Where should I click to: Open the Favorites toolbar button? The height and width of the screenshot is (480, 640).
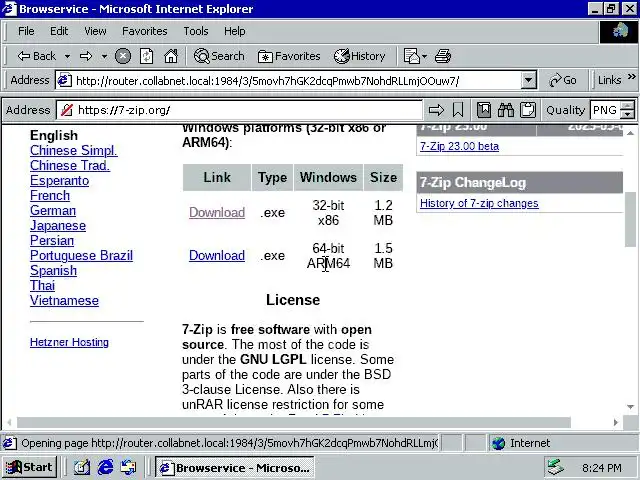(289, 56)
